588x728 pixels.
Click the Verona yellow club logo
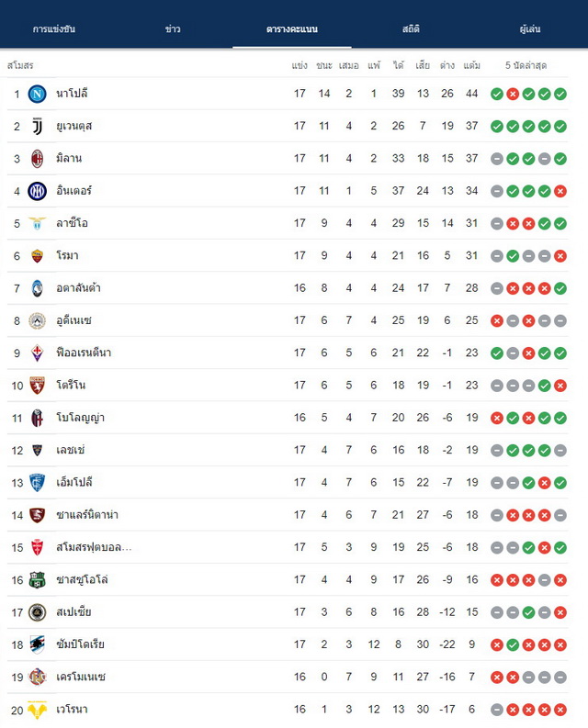point(37,710)
